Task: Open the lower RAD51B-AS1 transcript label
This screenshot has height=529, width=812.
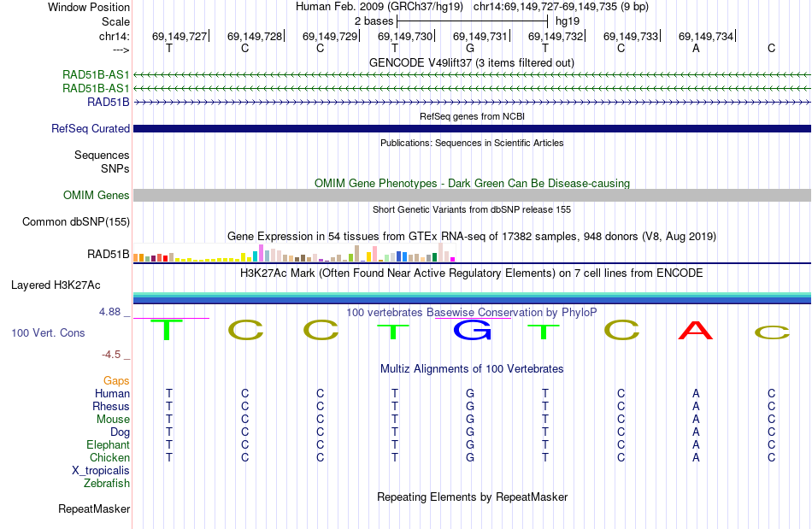Action: pos(96,89)
